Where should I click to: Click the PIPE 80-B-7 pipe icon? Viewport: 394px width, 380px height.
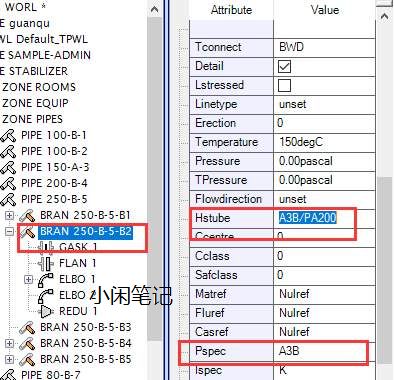click(x=8, y=375)
